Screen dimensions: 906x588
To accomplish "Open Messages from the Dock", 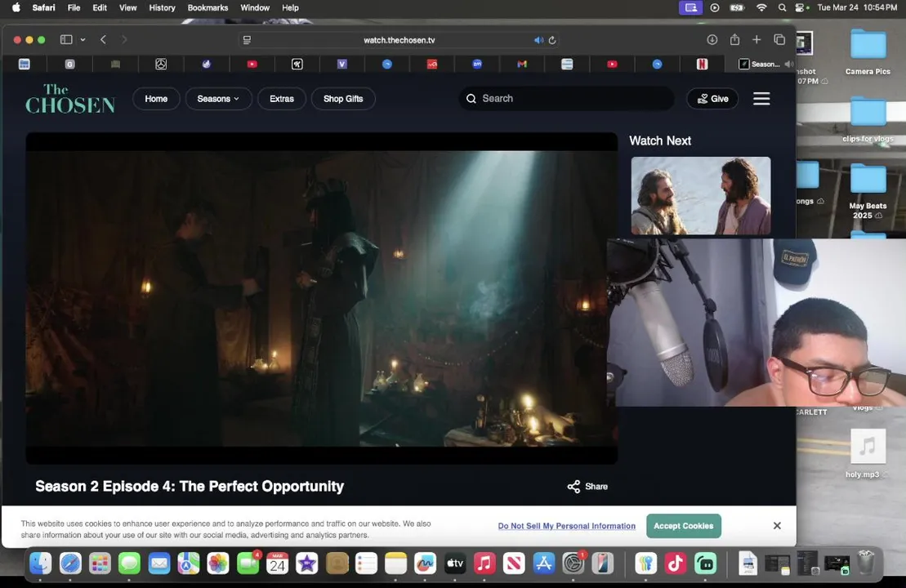I will [129, 563].
